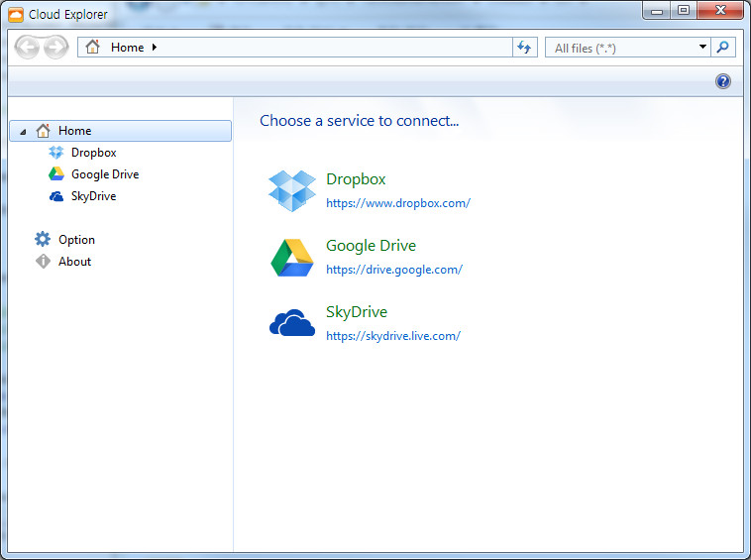Click the Dropbox icon in the sidebar tree
The width and height of the screenshot is (751, 560).
click(56, 153)
